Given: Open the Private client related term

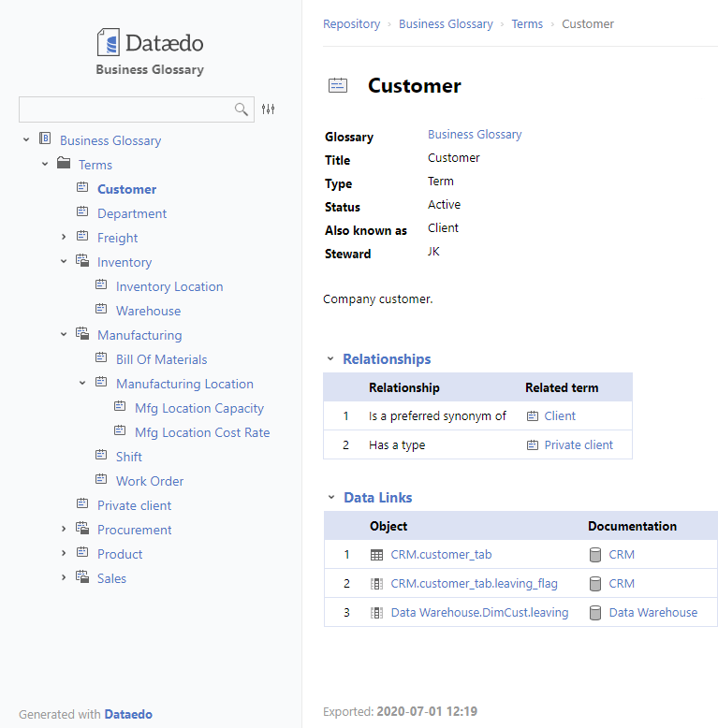Looking at the screenshot, I should [x=579, y=445].
